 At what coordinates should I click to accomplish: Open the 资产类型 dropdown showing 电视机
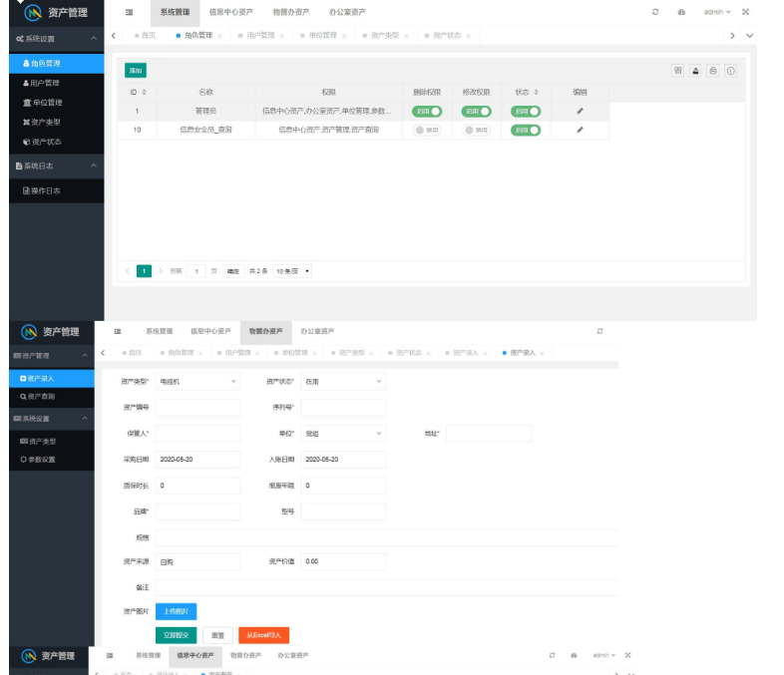[x=198, y=381]
